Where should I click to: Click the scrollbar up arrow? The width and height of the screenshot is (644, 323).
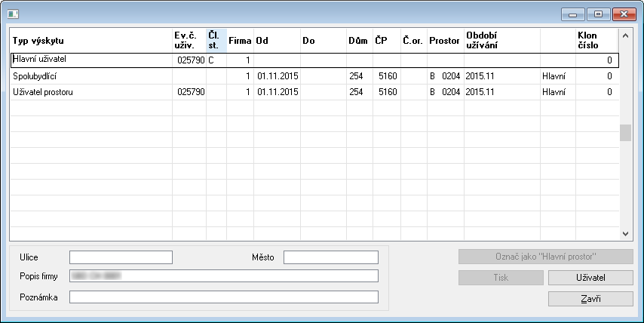[x=625, y=35]
